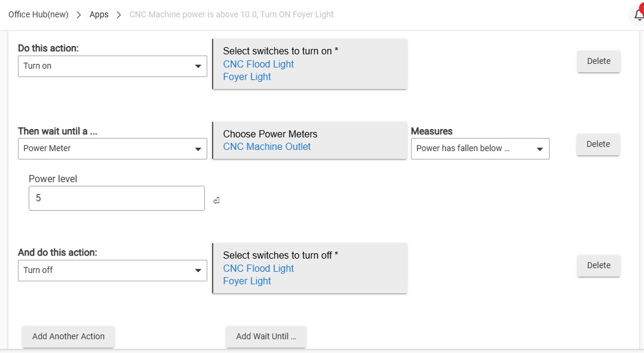
Task: Open the Turn off action dropdown
Action: 112,271
